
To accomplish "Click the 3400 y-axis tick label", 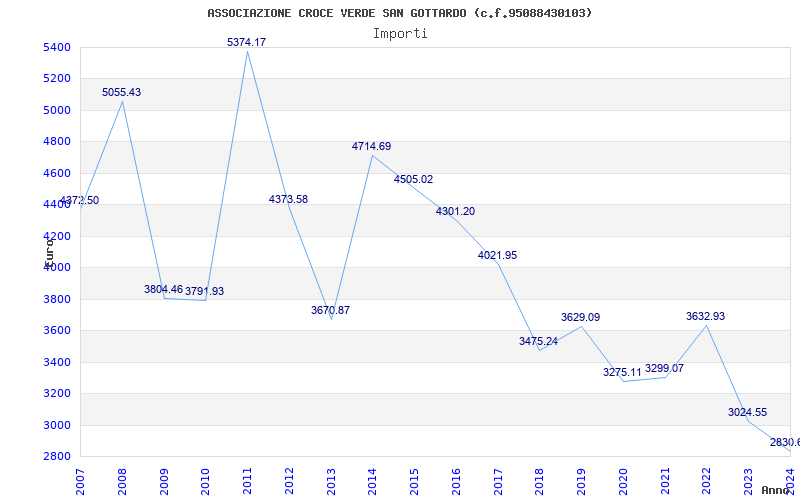I will pyautogui.click(x=58, y=362).
